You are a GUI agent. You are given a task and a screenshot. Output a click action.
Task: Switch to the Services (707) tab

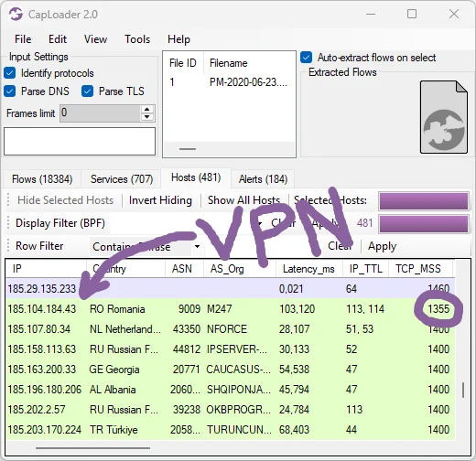point(122,179)
